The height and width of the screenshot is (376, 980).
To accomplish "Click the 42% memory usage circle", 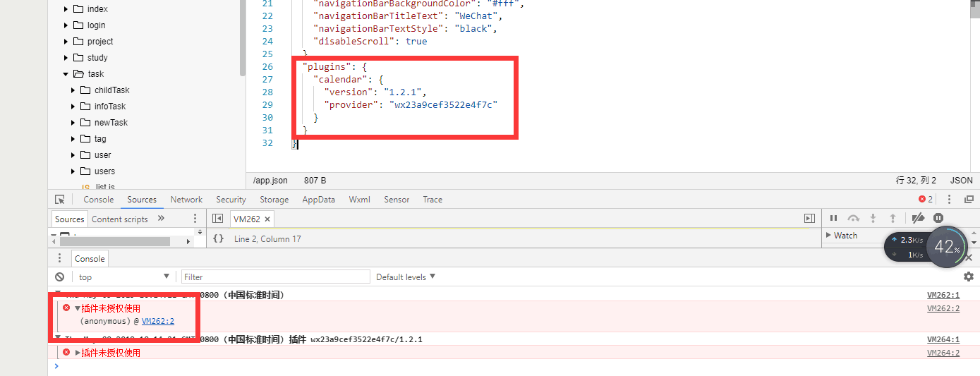I will point(947,247).
